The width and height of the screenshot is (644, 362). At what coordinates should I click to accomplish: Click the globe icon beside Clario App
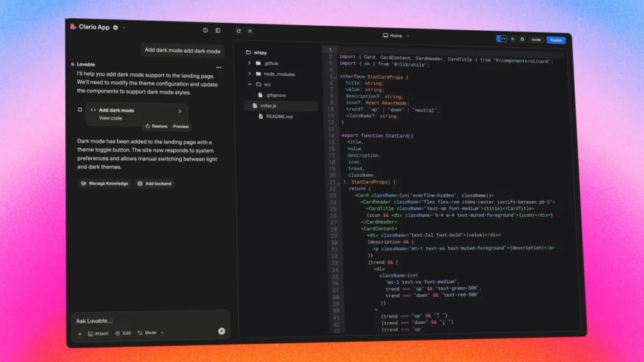tap(116, 28)
